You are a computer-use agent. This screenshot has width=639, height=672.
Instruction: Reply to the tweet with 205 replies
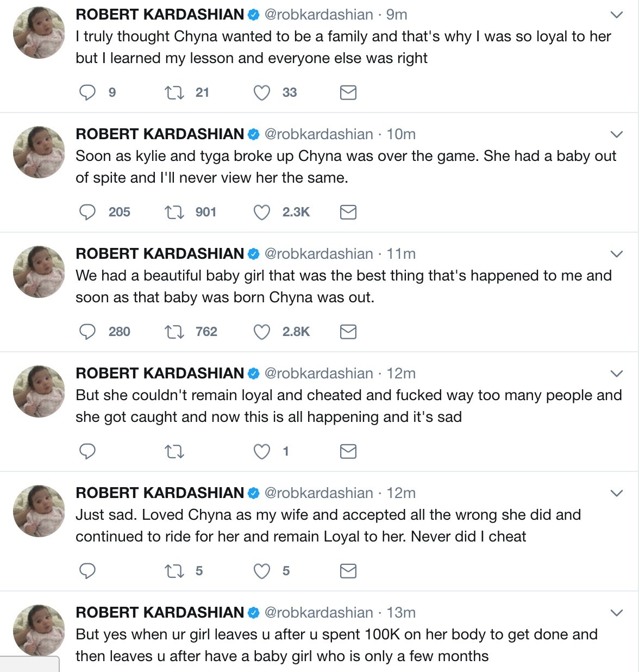(x=87, y=212)
